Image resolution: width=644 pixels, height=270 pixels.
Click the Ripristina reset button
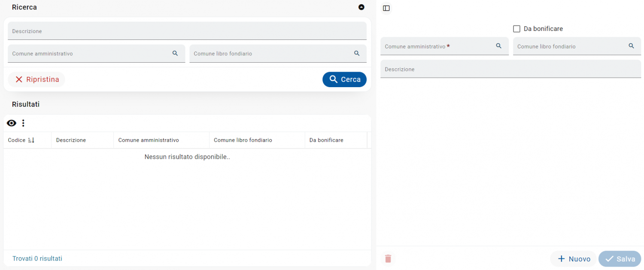[x=36, y=79]
